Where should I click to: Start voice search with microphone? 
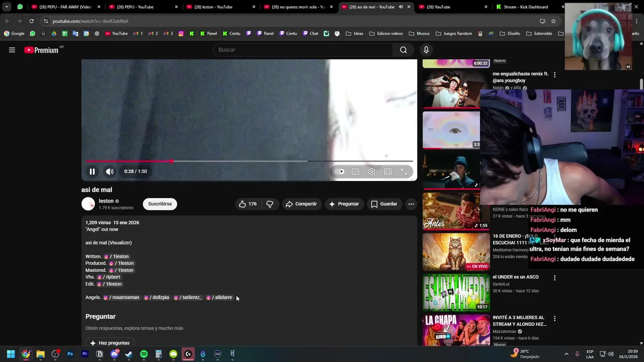click(x=426, y=50)
